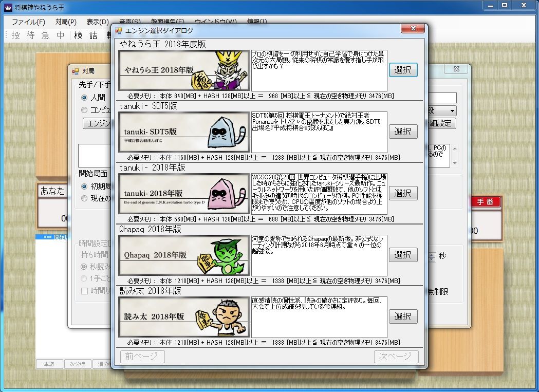
Task: Click the 前ページ button
Action: point(142,357)
